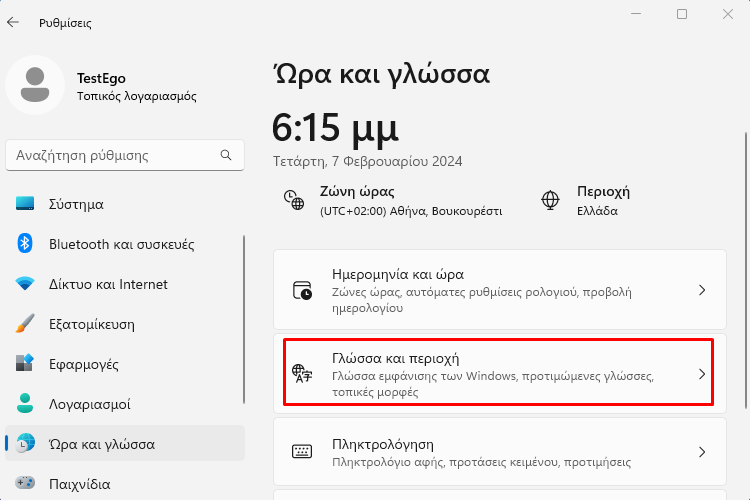Select the globe-clock icon for Ώρα και γλώσσα
This screenshot has width=750, height=500.
tap(25, 443)
